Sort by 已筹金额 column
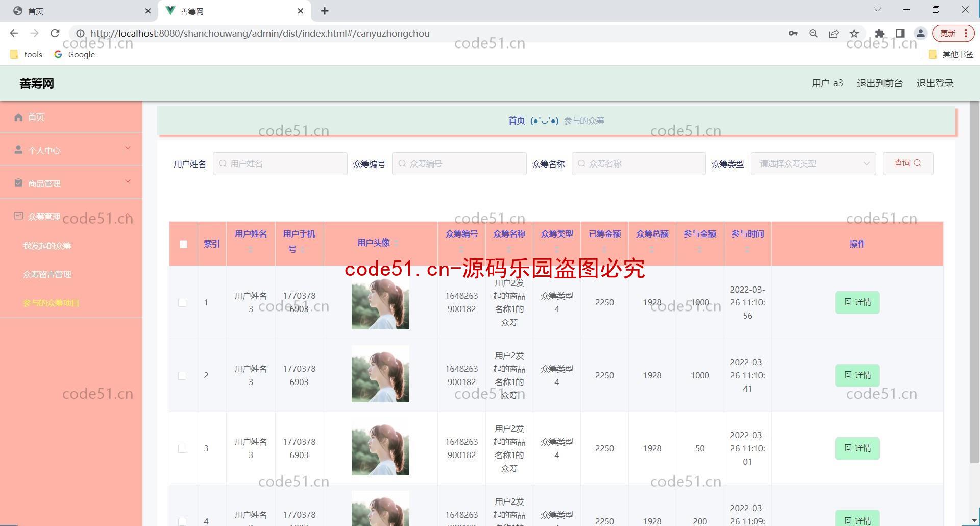Viewport: 980px width, 526px height. [604, 250]
